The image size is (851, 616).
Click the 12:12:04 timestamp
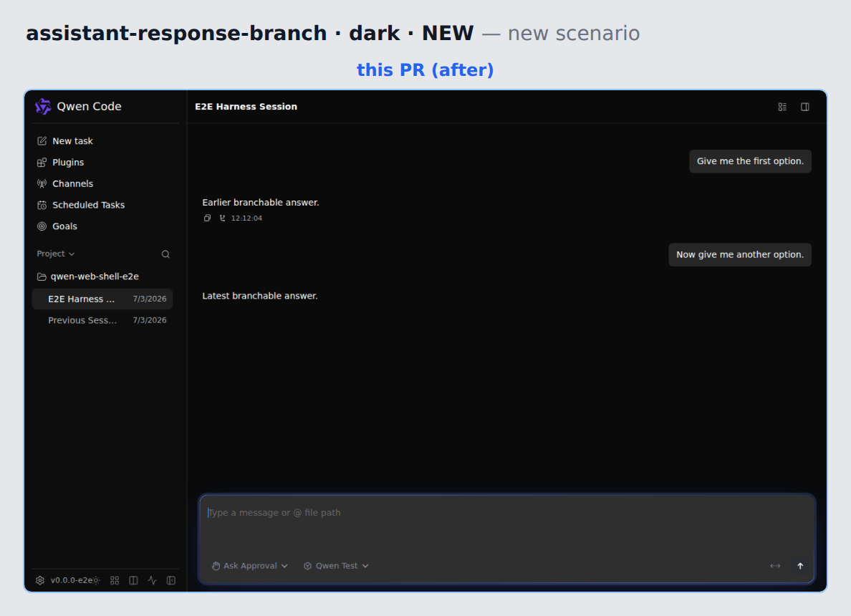[x=246, y=218]
